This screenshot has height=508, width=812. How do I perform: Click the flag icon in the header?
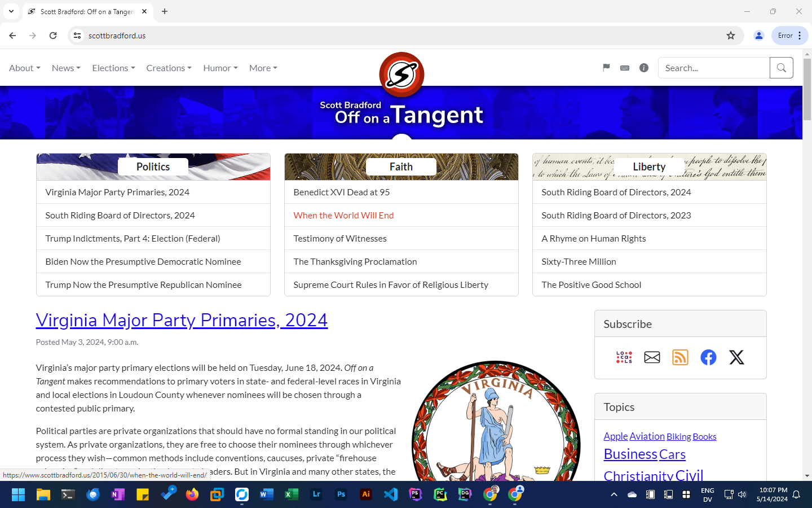click(x=606, y=68)
